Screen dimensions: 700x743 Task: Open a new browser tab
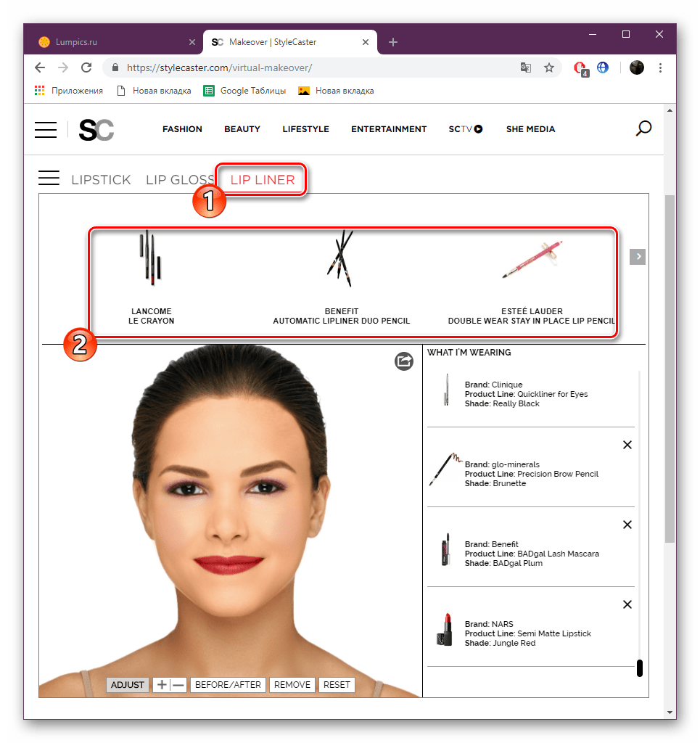(393, 42)
